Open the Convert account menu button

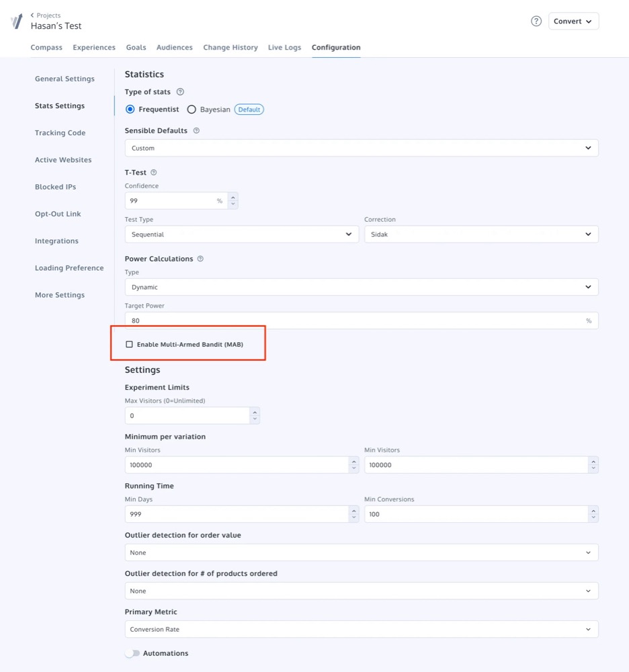(x=573, y=22)
